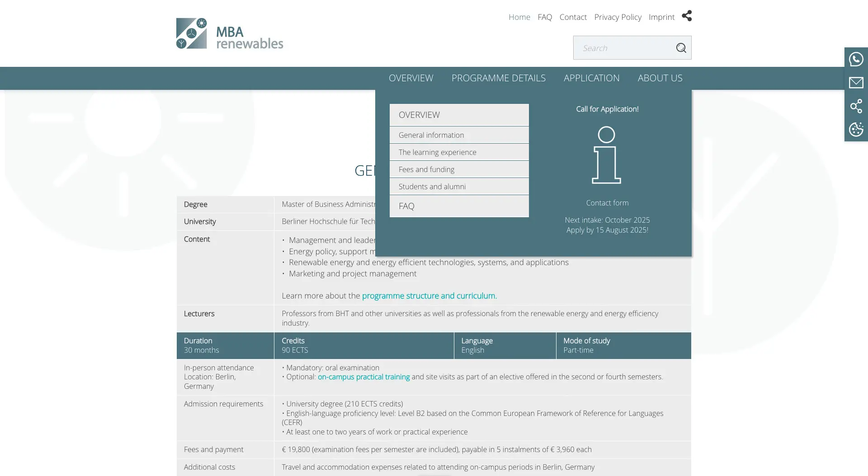Click 'In-person attendance' row label
The width and height of the screenshot is (868, 476).
[219, 368]
